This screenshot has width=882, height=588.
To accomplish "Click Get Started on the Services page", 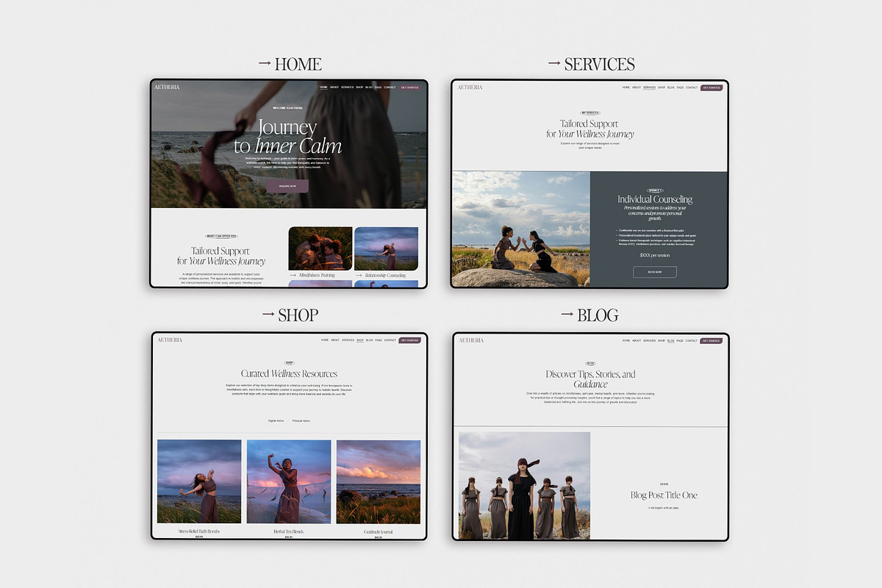I will tap(711, 87).
